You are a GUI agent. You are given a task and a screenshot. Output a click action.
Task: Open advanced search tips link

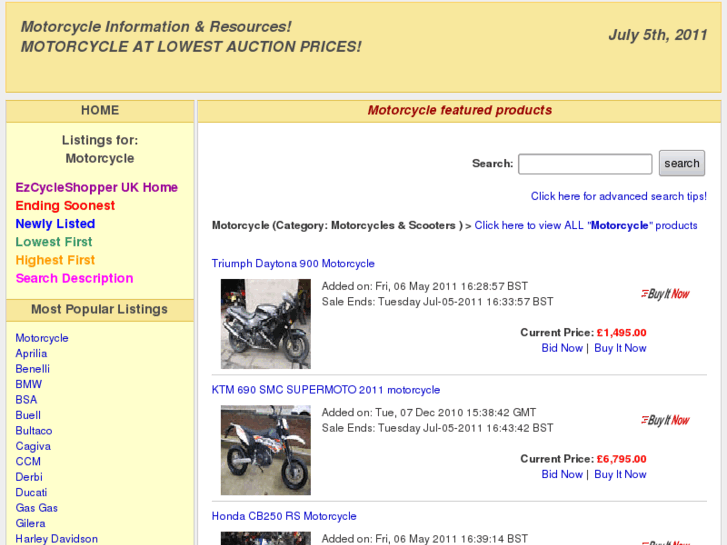pyautogui.click(x=619, y=196)
